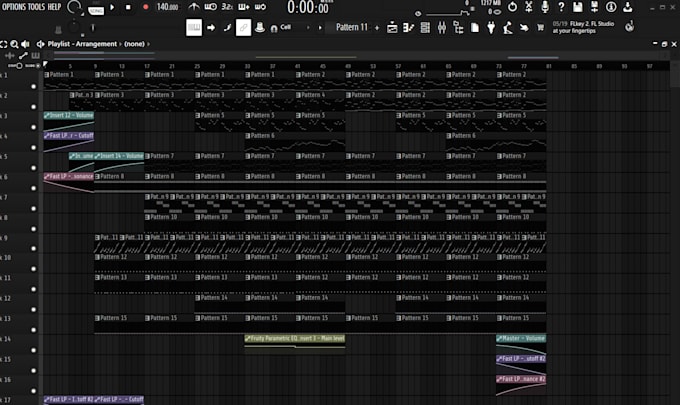The image size is (680, 405).
Task: Open the Mixer faders icon
Action: (x=441, y=28)
